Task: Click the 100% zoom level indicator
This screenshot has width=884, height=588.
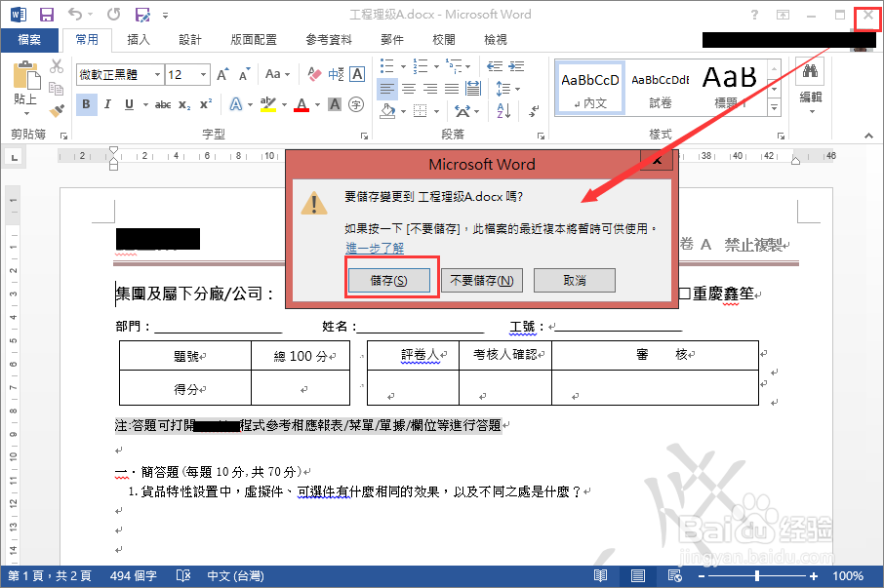Action: [x=848, y=575]
